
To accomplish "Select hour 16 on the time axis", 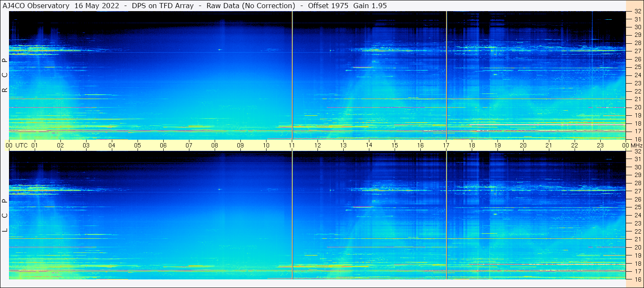I will click(x=420, y=145).
